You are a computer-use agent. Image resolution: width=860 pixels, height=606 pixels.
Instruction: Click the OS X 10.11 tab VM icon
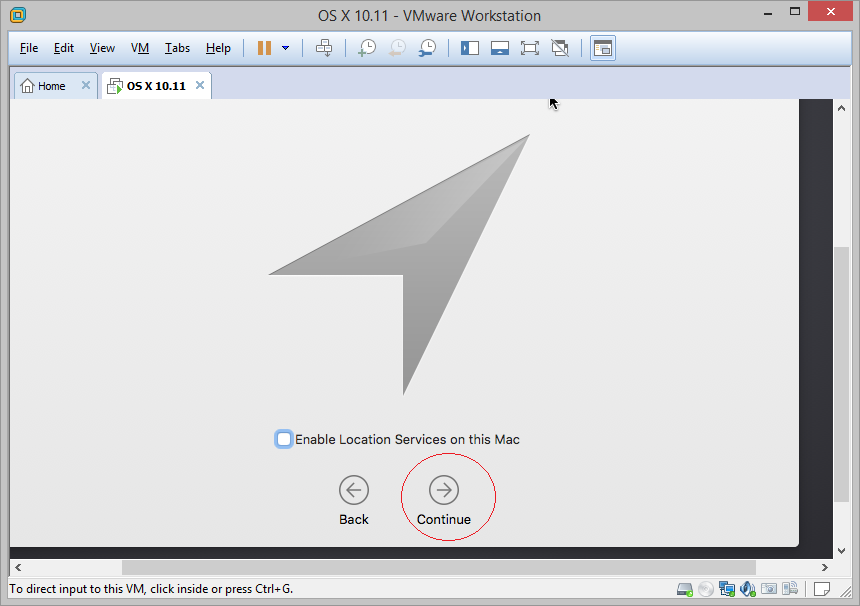tap(115, 86)
